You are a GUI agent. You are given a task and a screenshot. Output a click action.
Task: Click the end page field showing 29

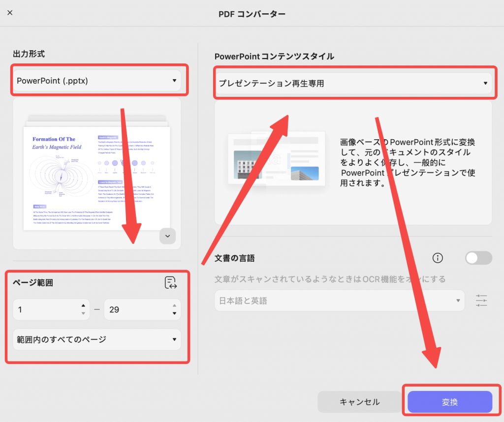(x=142, y=309)
